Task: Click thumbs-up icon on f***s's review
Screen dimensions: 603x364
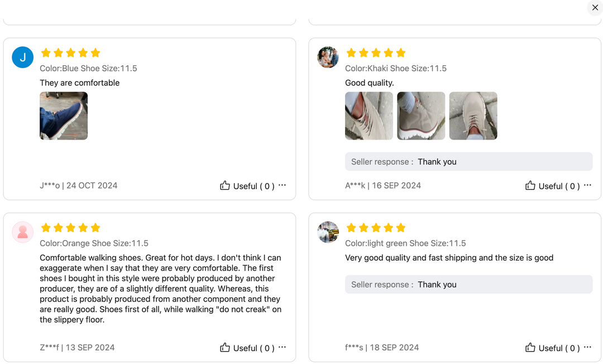Action: [x=530, y=348]
